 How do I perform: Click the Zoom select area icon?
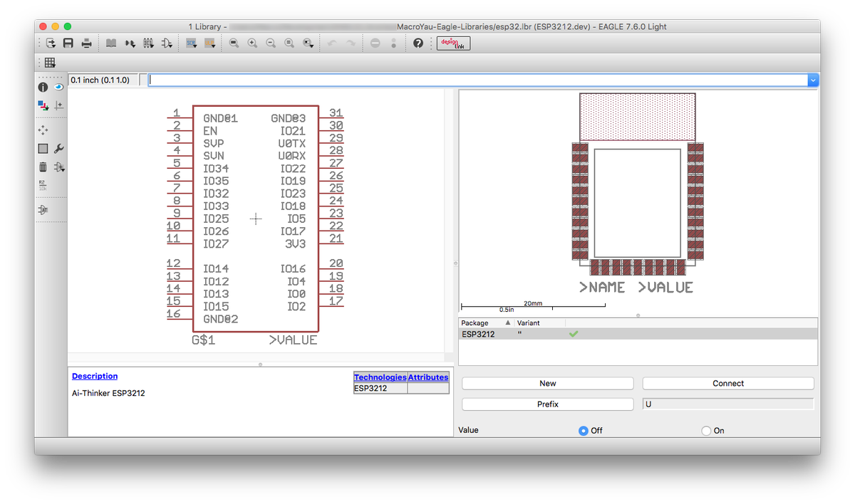click(x=308, y=43)
